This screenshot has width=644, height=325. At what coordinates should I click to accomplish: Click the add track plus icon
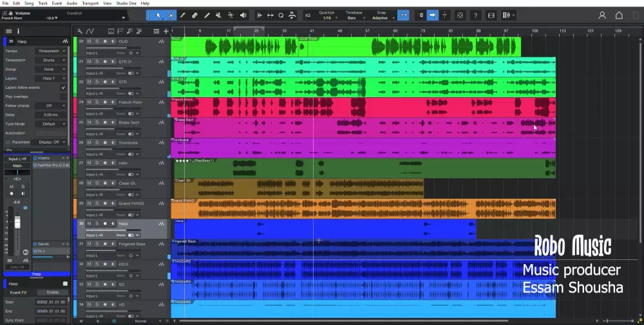166,31
